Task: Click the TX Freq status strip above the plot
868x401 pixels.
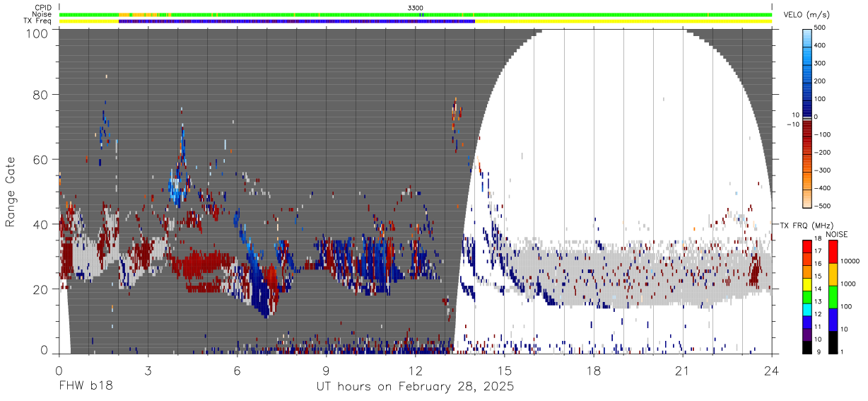Action: 416,21
